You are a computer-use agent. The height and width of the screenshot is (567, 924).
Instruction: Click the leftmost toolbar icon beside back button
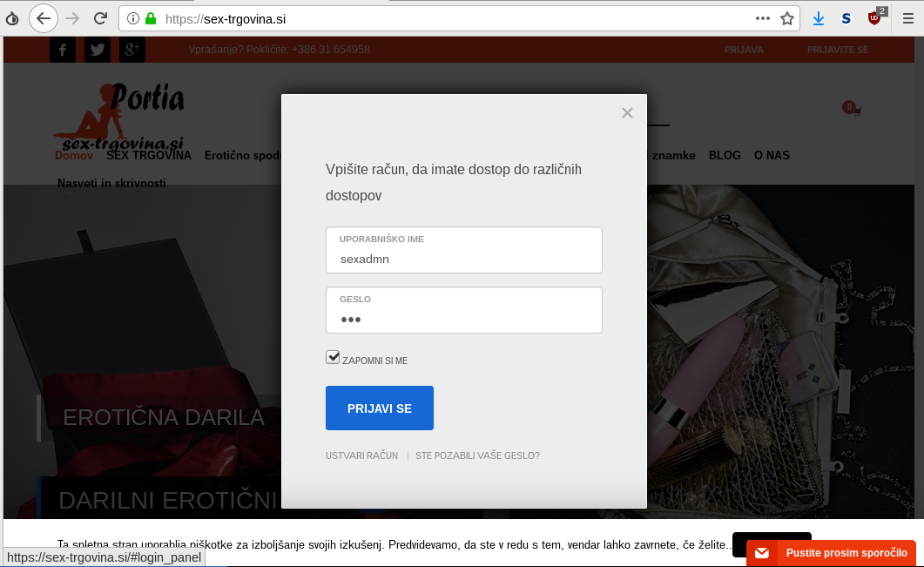point(12,19)
